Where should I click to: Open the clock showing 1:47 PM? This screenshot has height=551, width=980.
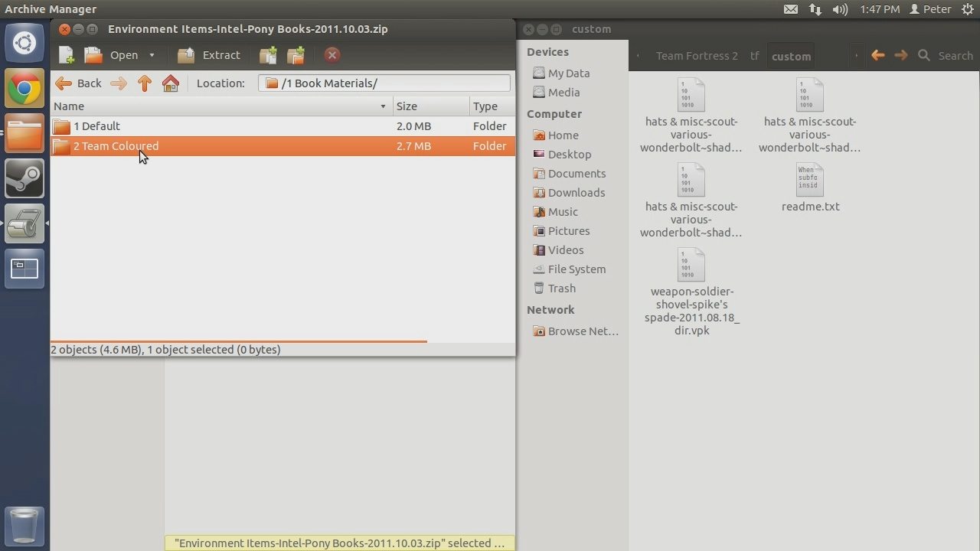tap(880, 9)
